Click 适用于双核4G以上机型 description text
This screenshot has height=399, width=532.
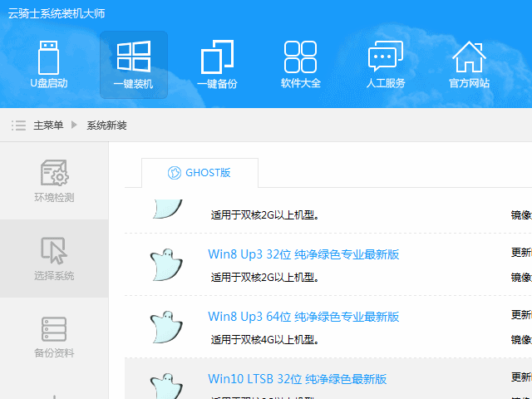pyautogui.click(x=265, y=339)
